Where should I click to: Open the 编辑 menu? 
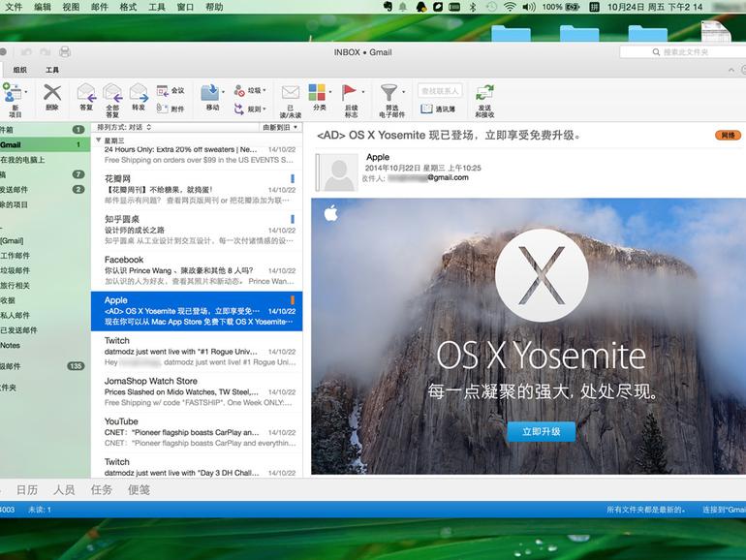(43, 7)
